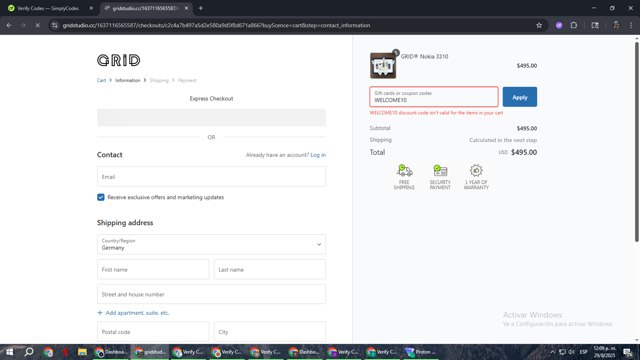Select Information breadcrumb step
This screenshot has width=640, height=360.
pyautogui.click(x=127, y=80)
